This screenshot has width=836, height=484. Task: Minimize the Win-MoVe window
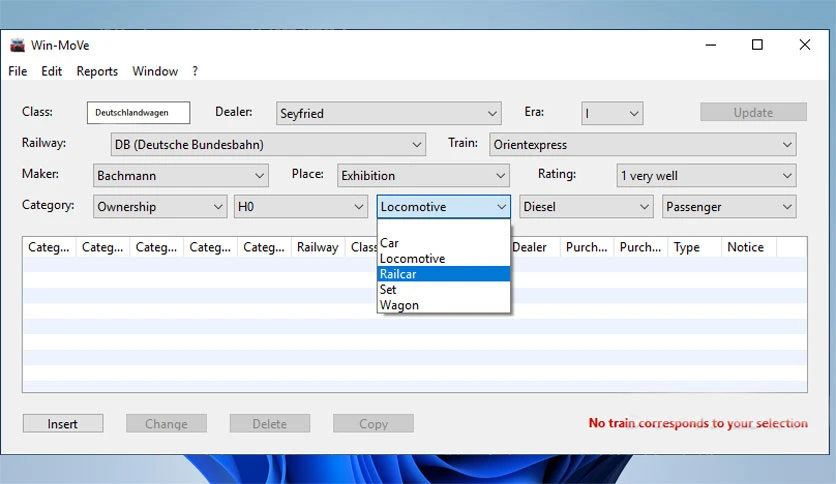point(711,45)
